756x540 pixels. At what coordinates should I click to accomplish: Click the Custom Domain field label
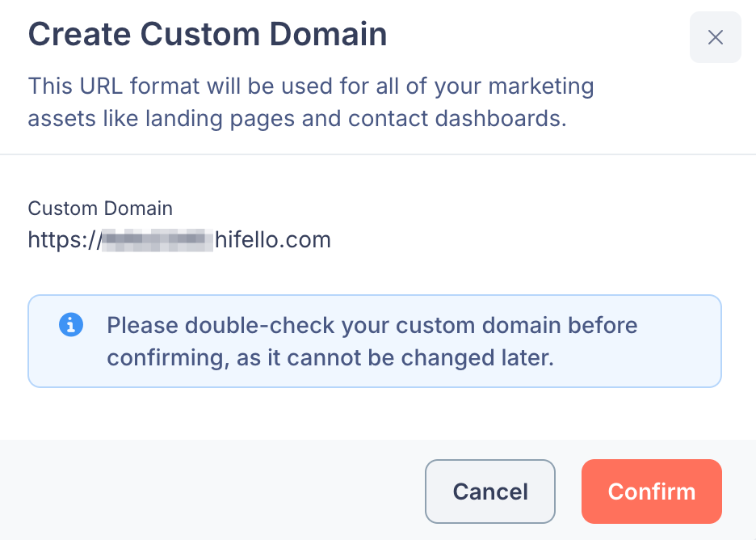point(100,209)
